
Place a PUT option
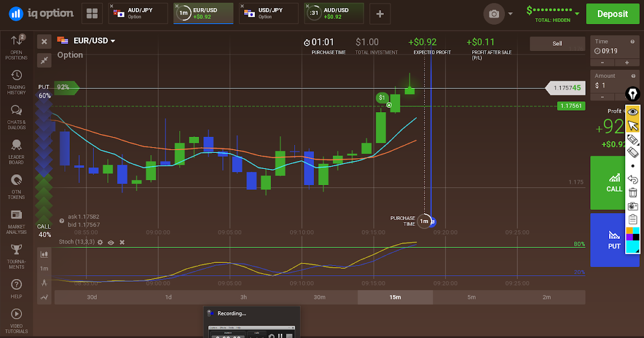coord(608,240)
